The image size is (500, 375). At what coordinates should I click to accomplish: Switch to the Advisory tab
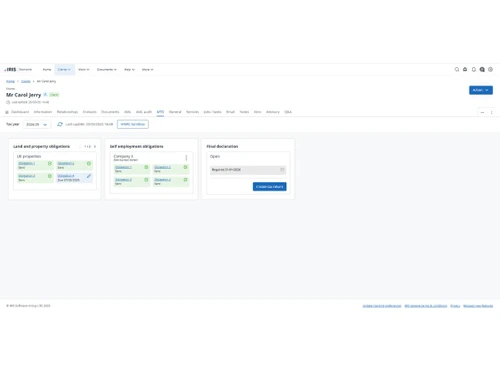(x=273, y=112)
